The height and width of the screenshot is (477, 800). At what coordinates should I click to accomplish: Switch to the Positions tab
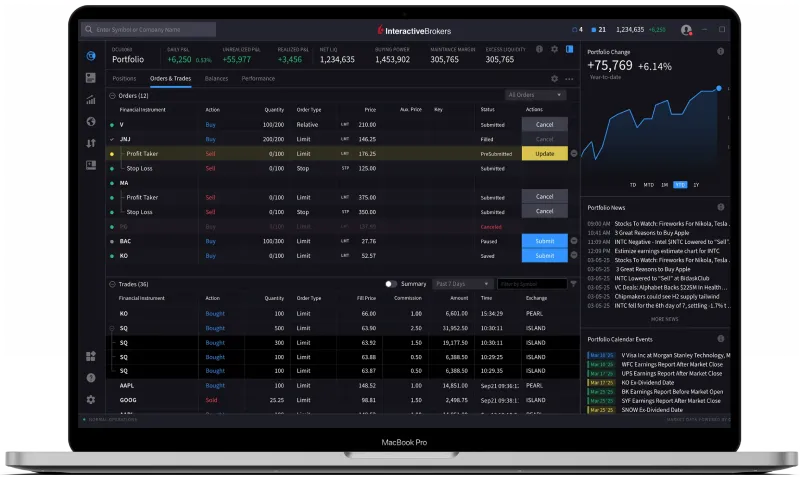(x=124, y=79)
